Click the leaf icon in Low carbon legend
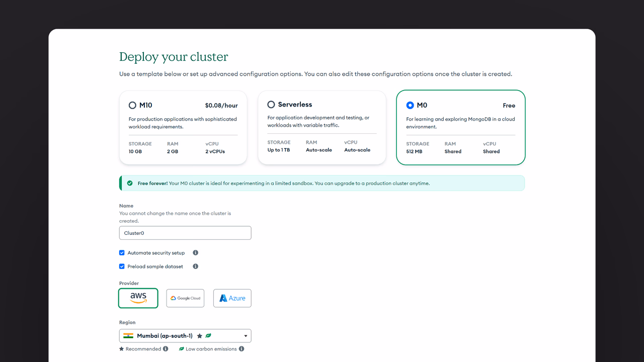Screen dimensions: 644x362 (x=182, y=349)
